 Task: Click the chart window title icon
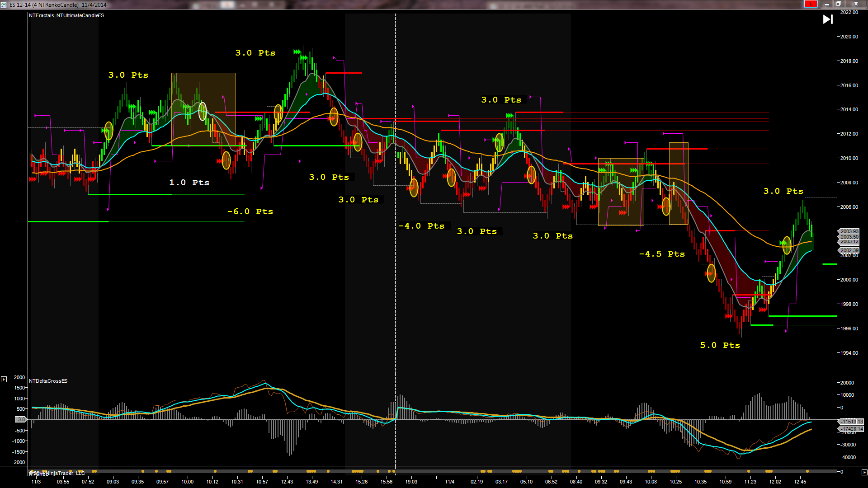click(4, 5)
